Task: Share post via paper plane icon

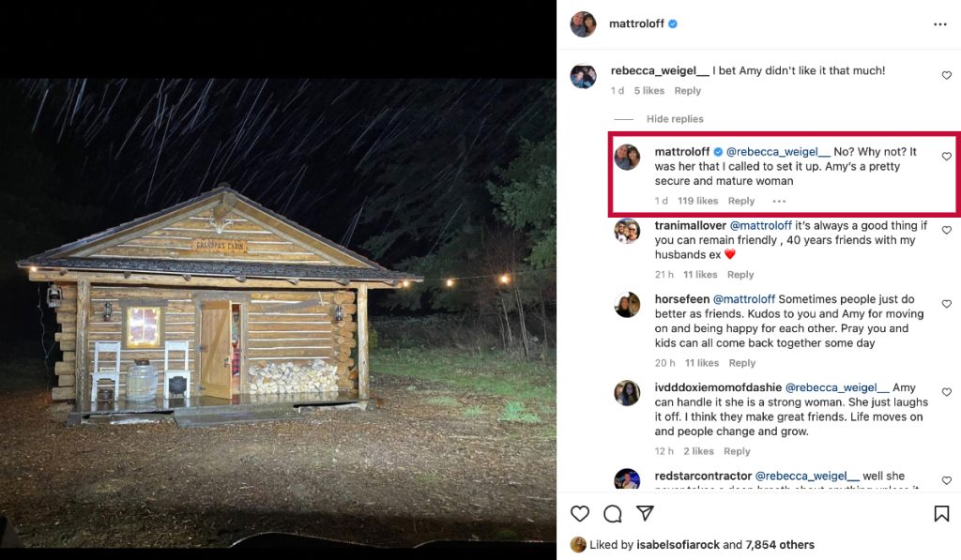Action: coord(645,513)
